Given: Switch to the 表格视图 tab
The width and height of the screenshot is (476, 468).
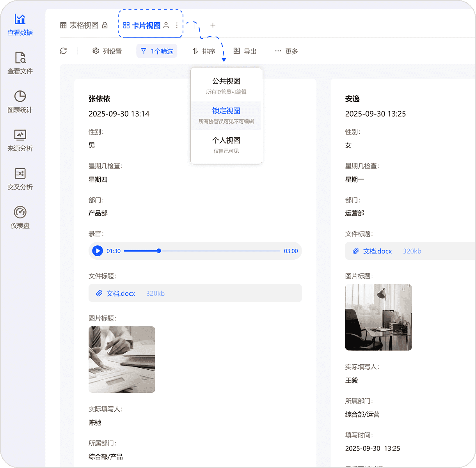Looking at the screenshot, I should [x=83, y=25].
